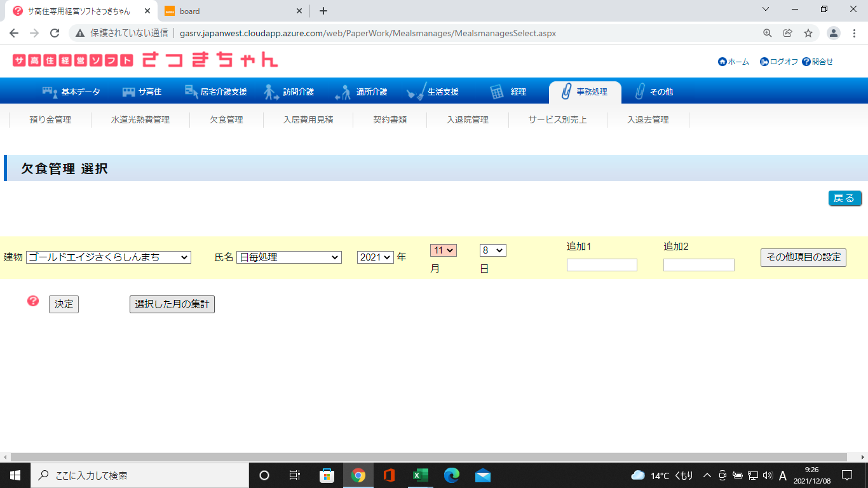The image size is (868, 488).
Task: Open the month dropdown showing 11
Action: coord(443,250)
